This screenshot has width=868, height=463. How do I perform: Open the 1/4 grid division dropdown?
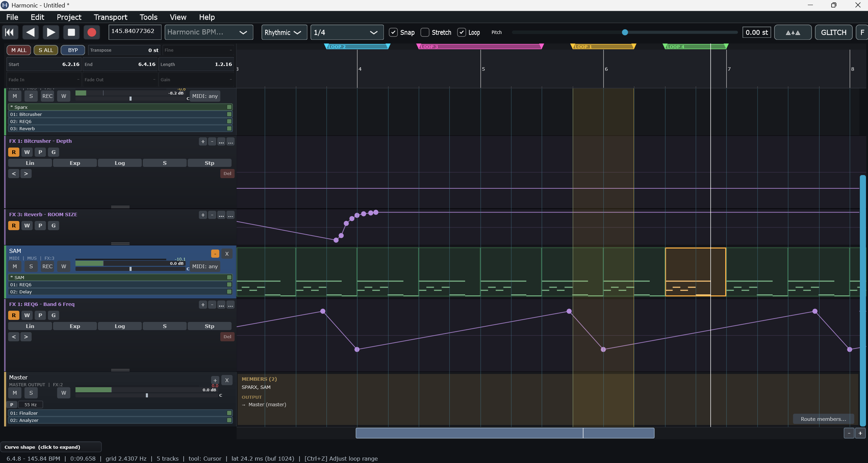point(347,32)
